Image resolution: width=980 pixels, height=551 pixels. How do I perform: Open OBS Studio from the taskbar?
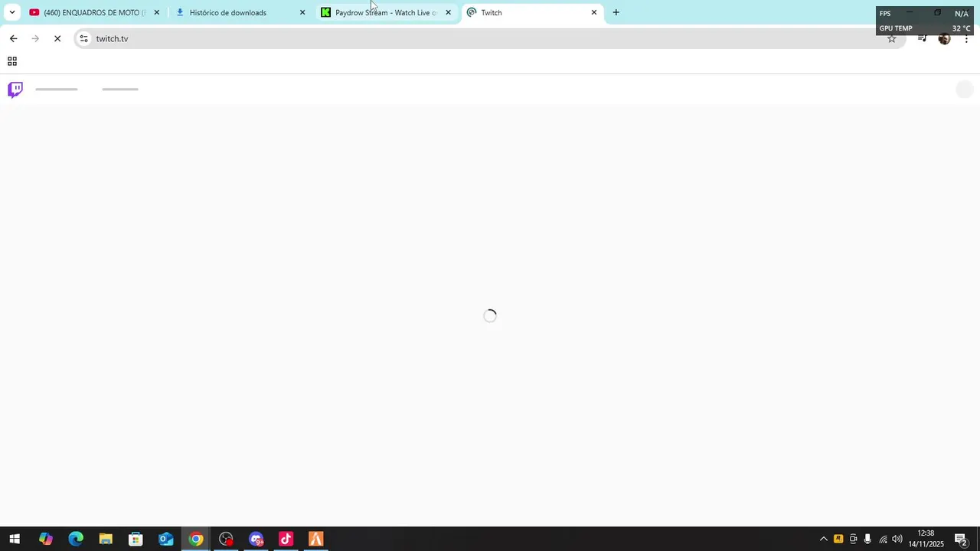click(226, 540)
